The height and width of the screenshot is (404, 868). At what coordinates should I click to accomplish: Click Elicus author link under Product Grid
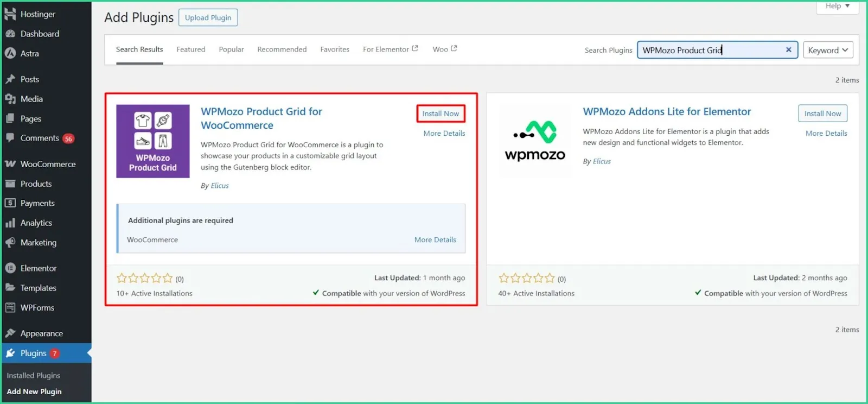point(220,186)
